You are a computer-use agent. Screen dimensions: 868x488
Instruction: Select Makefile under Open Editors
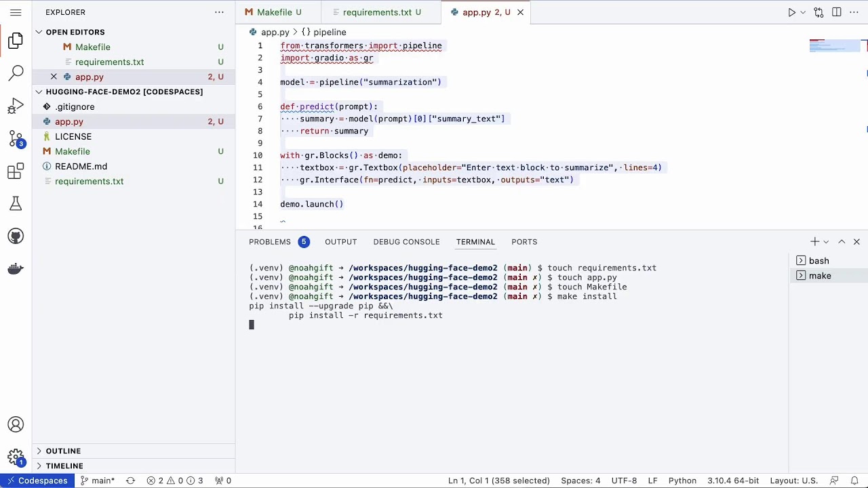coord(134,47)
